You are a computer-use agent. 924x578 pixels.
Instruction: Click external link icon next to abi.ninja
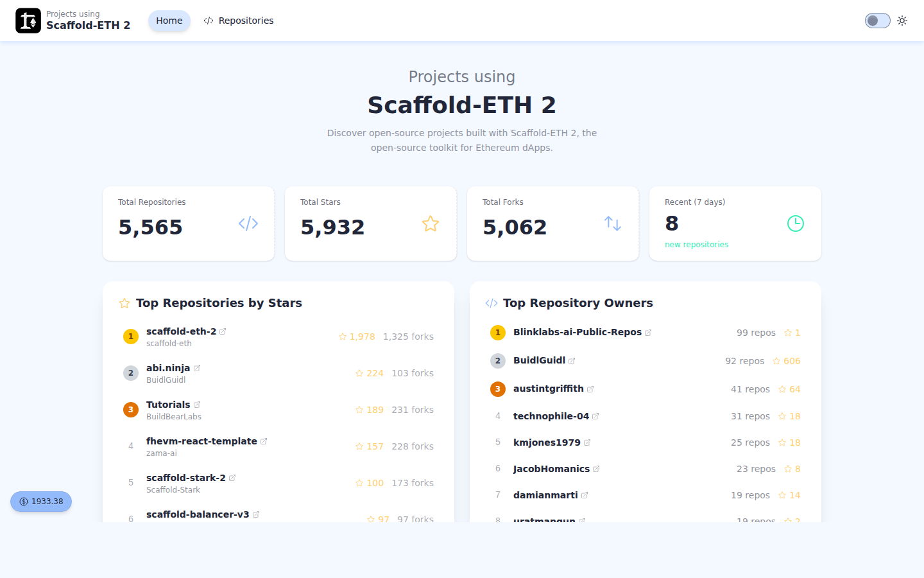click(197, 368)
